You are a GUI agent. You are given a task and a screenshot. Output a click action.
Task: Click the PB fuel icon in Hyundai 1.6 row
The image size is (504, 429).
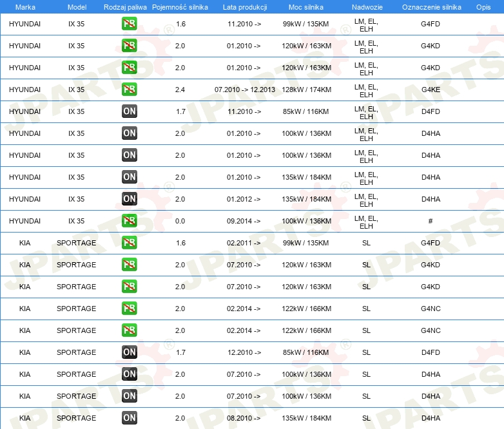(x=130, y=24)
